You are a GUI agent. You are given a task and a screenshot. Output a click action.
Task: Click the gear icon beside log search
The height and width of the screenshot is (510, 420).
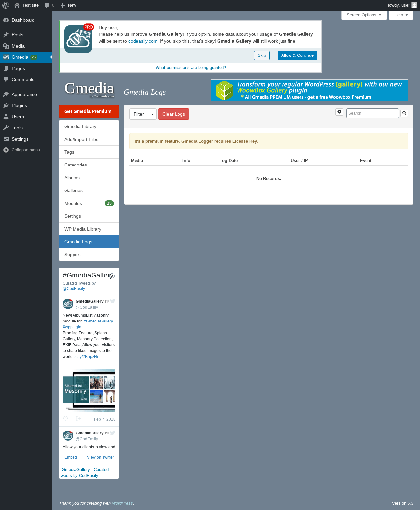339,112
